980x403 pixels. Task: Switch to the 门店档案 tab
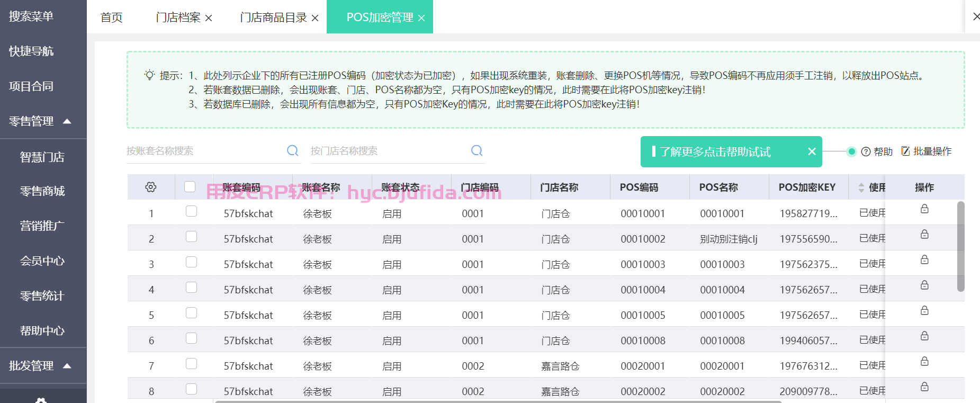point(178,17)
